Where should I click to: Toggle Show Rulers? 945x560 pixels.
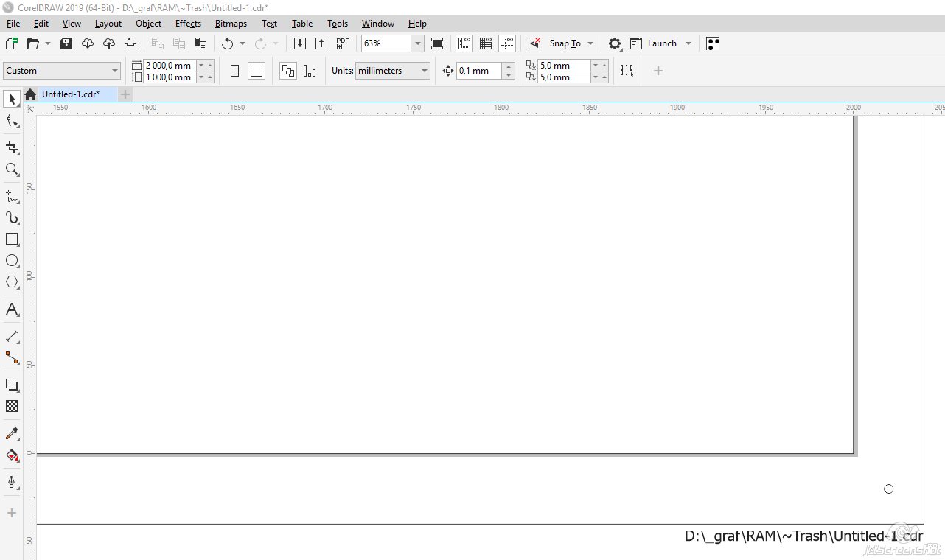tap(464, 43)
